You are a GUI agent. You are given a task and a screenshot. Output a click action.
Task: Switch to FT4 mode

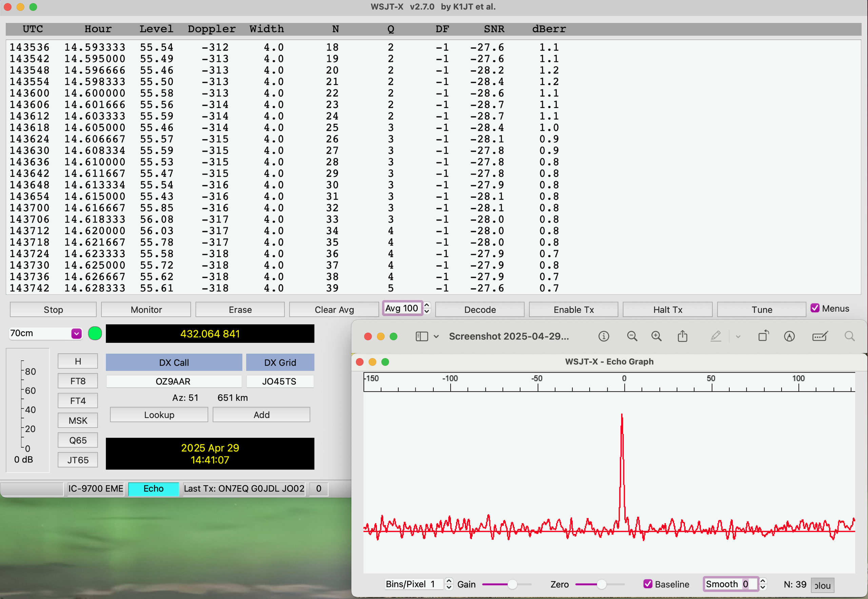pyautogui.click(x=78, y=401)
